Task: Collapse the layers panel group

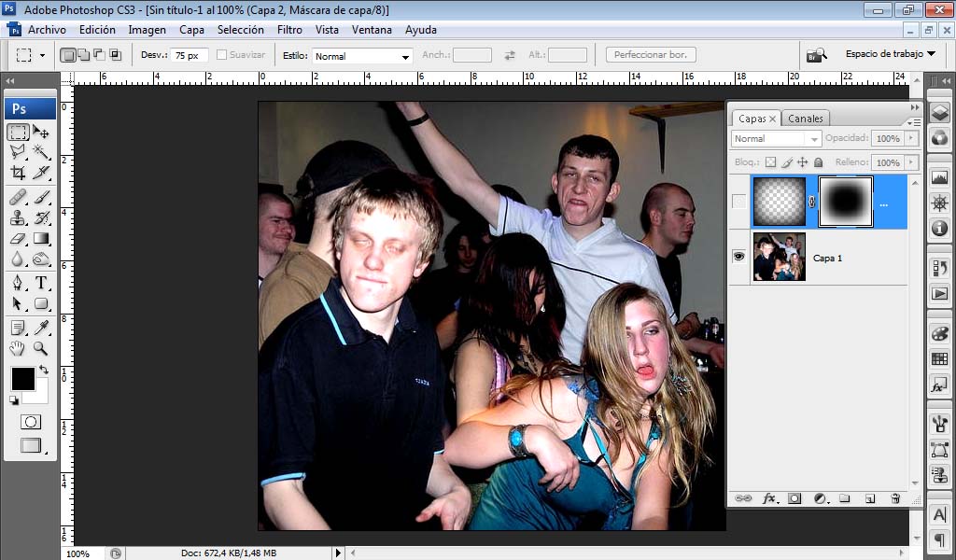Action: pos(915,107)
